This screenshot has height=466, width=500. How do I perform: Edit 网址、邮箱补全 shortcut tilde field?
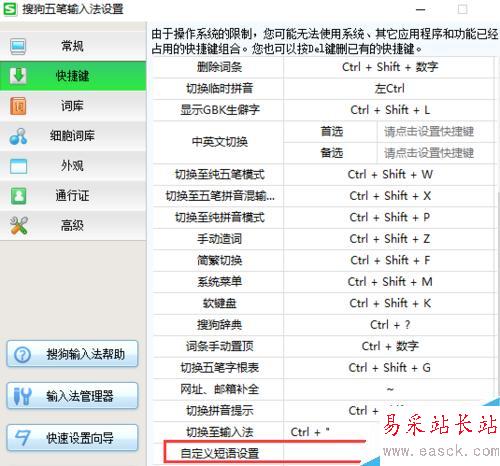(389, 389)
